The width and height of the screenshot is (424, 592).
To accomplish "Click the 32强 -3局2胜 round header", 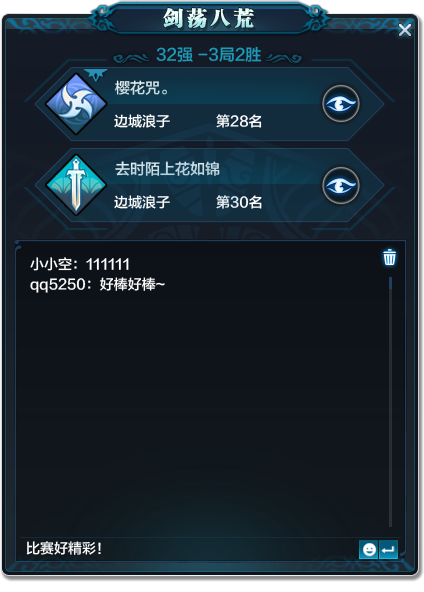I will 208,55.
